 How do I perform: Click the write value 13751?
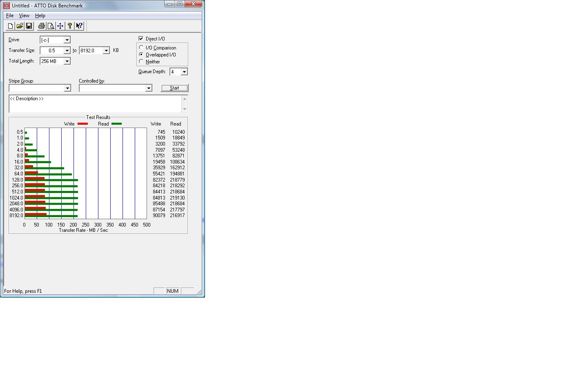click(159, 156)
